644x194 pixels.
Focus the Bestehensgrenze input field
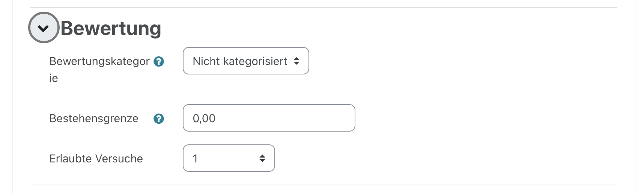tap(269, 118)
